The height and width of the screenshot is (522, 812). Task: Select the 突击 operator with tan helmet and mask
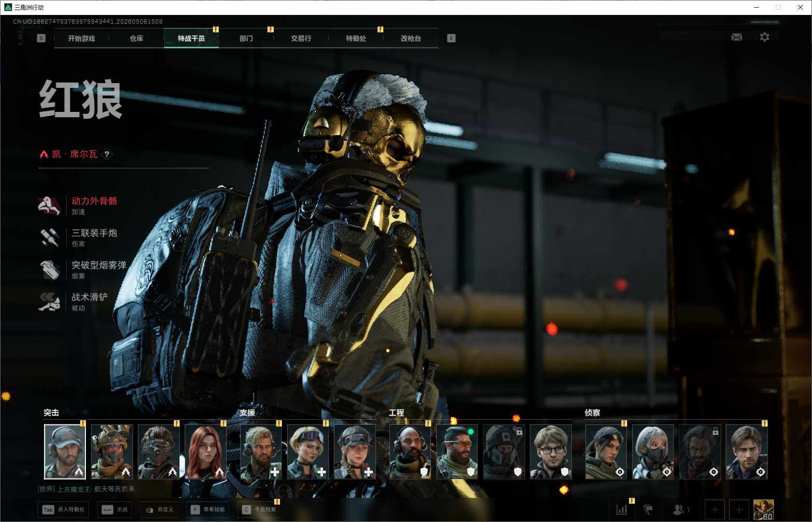tap(112, 452)
